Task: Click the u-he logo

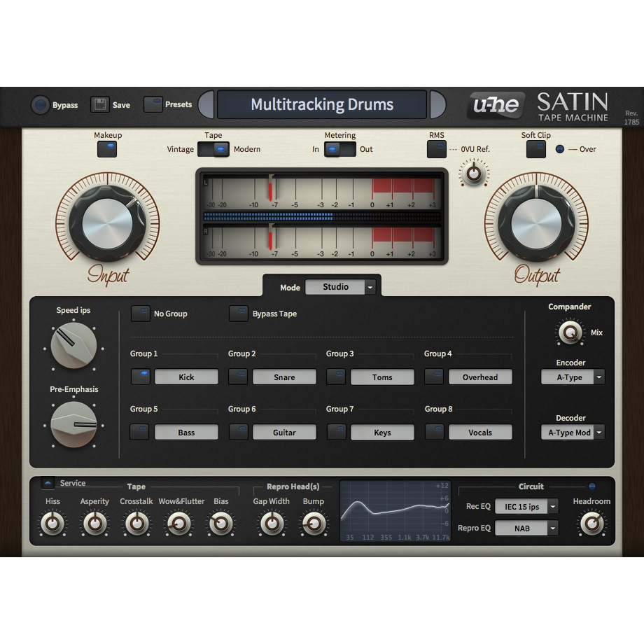Action: (x=496, y=105)
